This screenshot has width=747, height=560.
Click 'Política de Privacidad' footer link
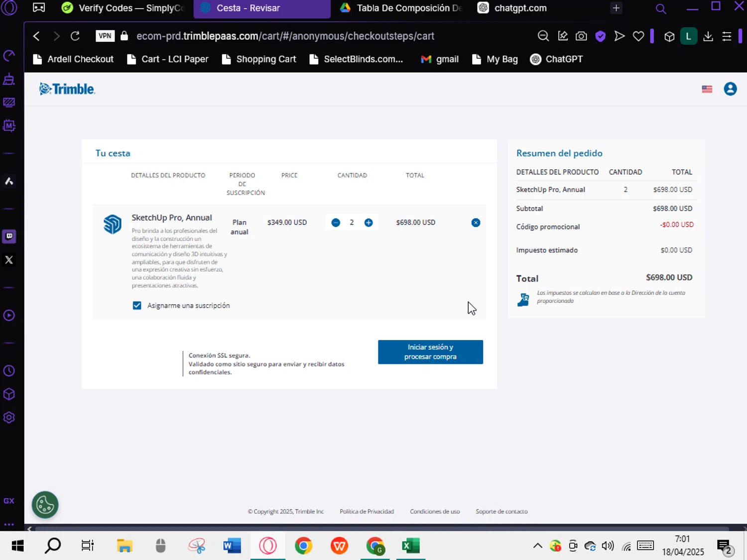[367, 511]
